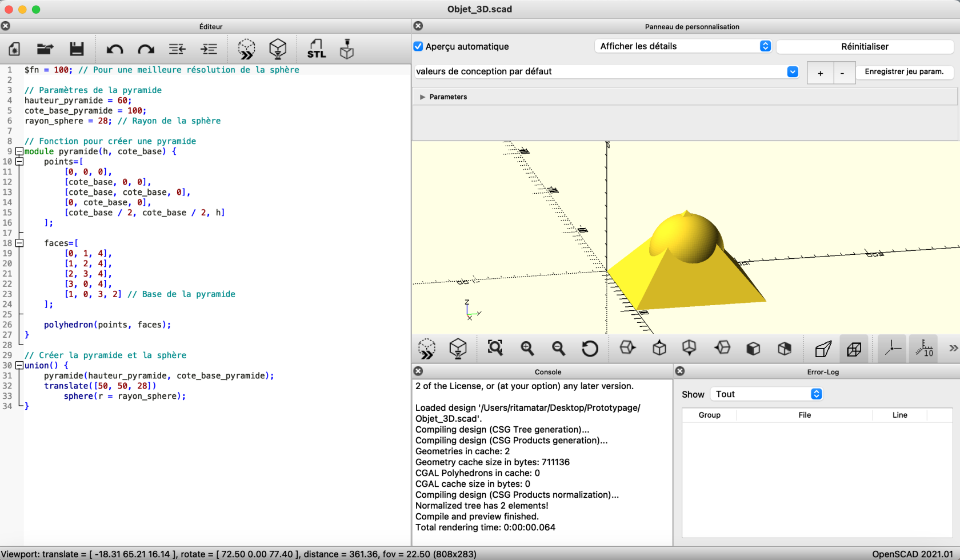Switch to the front view
This screenshot has height=560, width=960.
pos(753,349)
